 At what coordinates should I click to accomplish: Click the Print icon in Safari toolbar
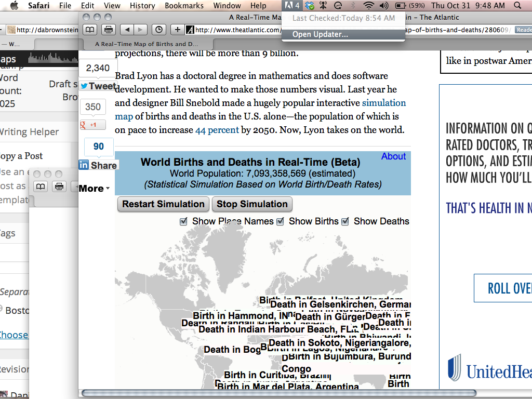click(108, 30)
